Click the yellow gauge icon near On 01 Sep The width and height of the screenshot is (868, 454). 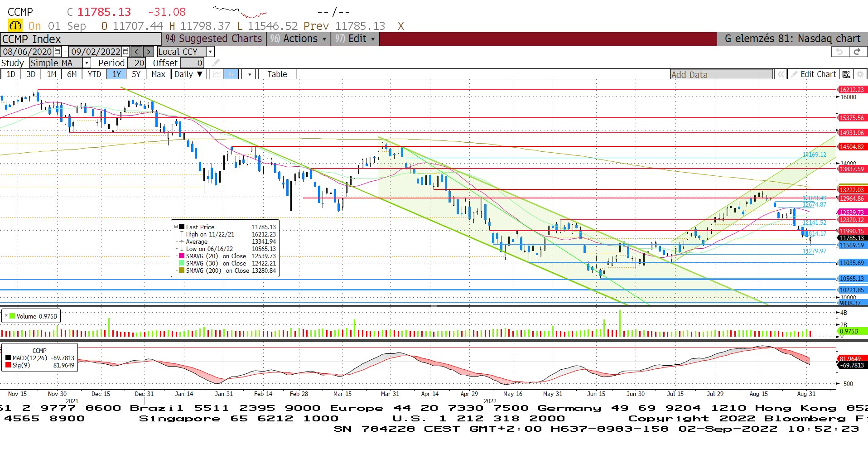coord(15,26)
